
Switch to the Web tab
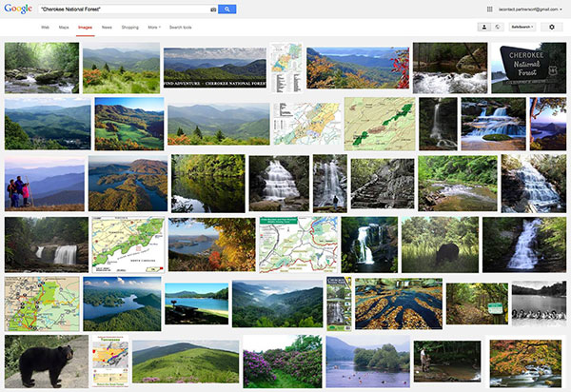(45, 28)
